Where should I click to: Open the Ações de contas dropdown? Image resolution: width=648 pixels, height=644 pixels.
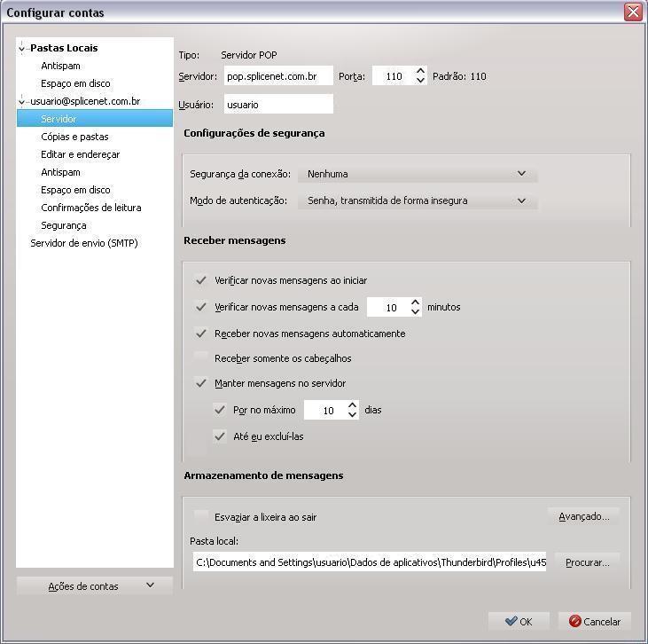(x=95, y=586)
